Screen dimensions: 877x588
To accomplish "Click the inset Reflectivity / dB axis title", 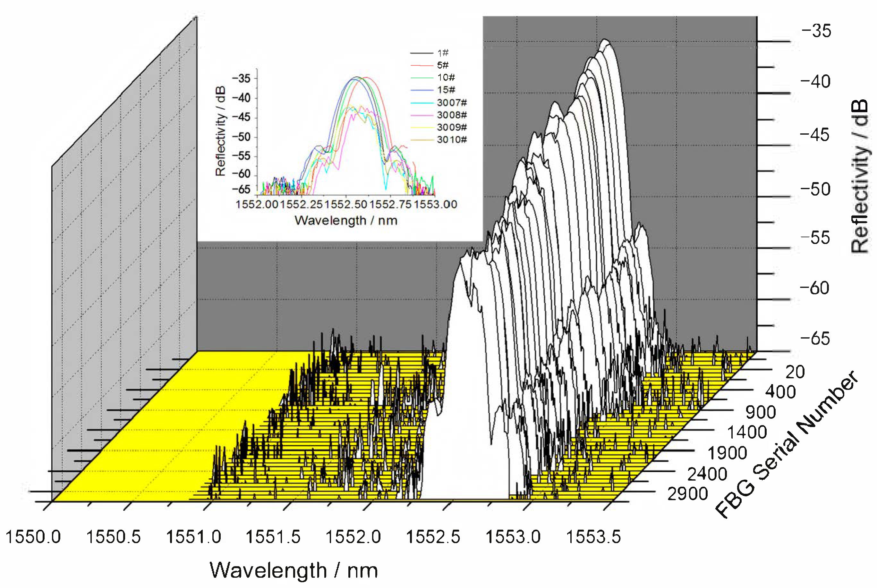I will point(221,131).
